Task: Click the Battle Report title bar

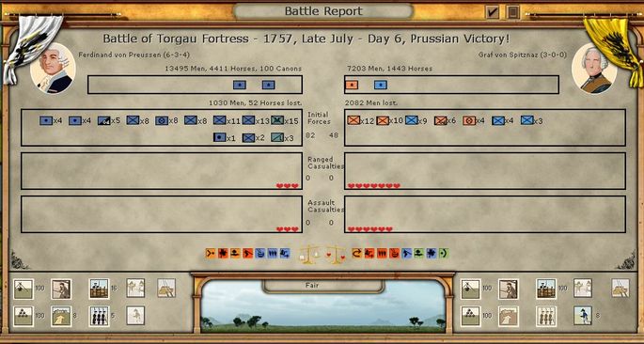Action: point(323,11)
